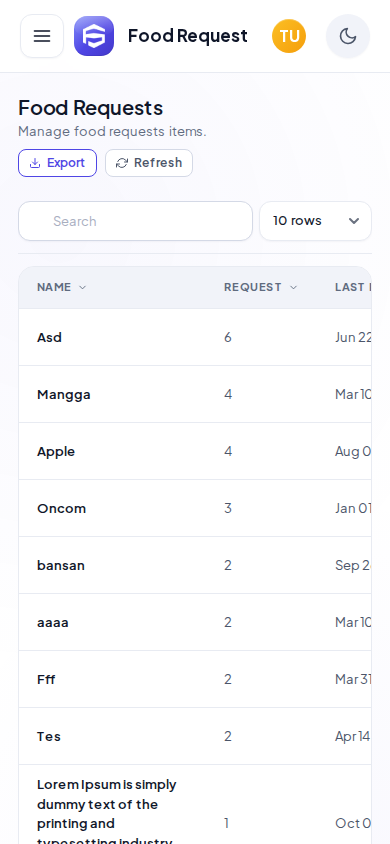Select the Apple food request row
The width and height of the screenshot is (390, 844).
pos(195,452)
